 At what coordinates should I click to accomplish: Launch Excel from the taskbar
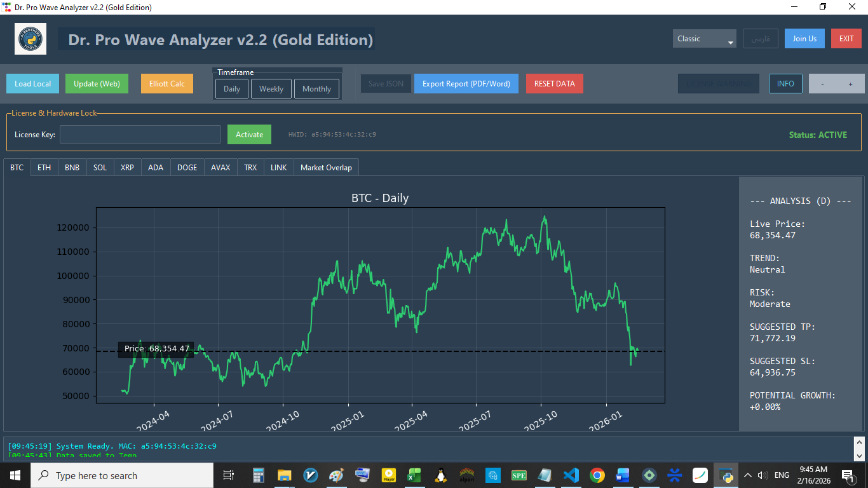(x=414, y=475)
